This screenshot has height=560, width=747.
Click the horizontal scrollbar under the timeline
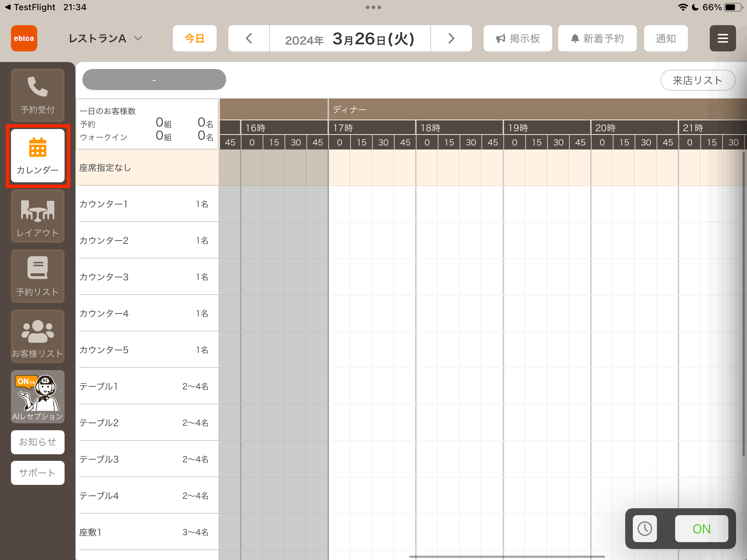pyautogui.click(x=507, y=557)
